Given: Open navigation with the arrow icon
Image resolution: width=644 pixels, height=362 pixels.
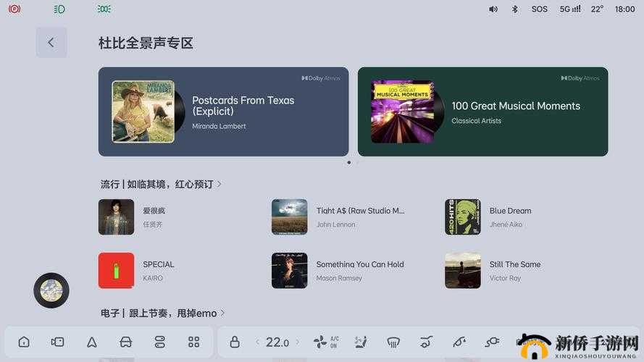Looking at the screenshot, I should coord(92,342).
